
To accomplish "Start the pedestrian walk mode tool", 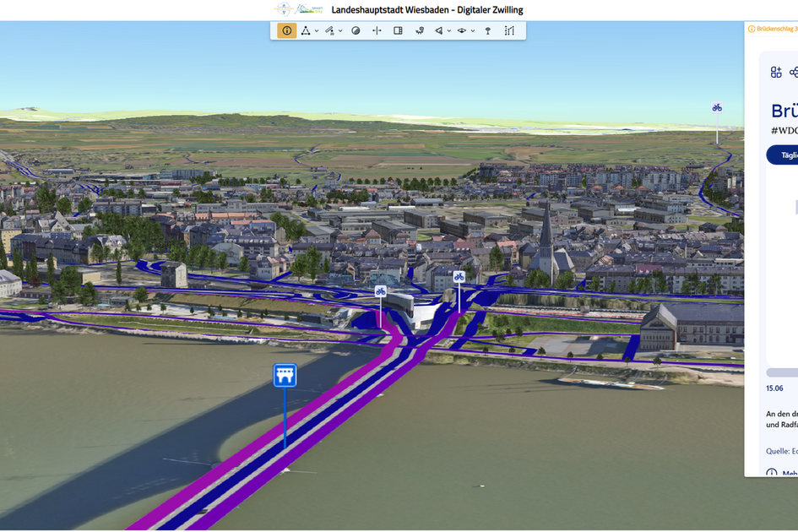I will click(420, 30).
